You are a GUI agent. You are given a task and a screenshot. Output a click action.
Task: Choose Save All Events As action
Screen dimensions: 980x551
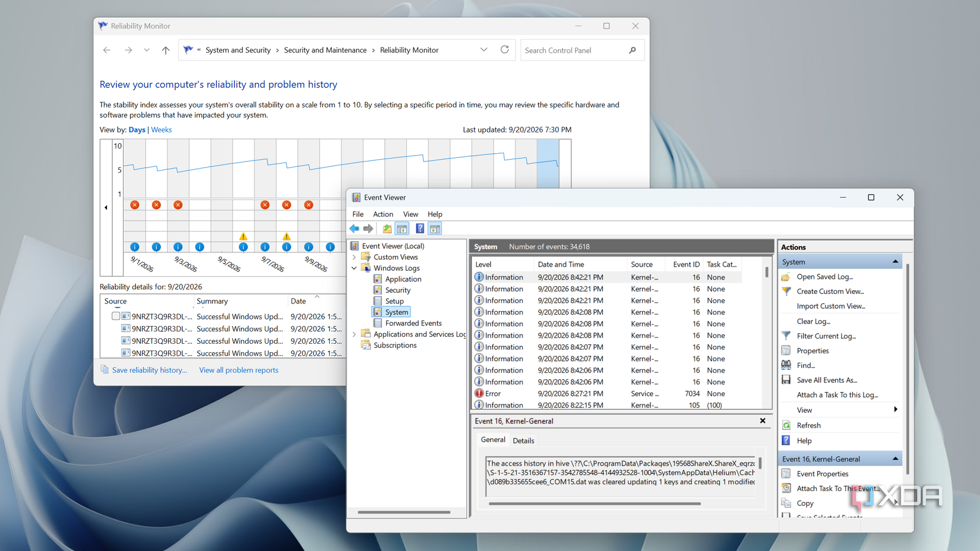(827, 381)
